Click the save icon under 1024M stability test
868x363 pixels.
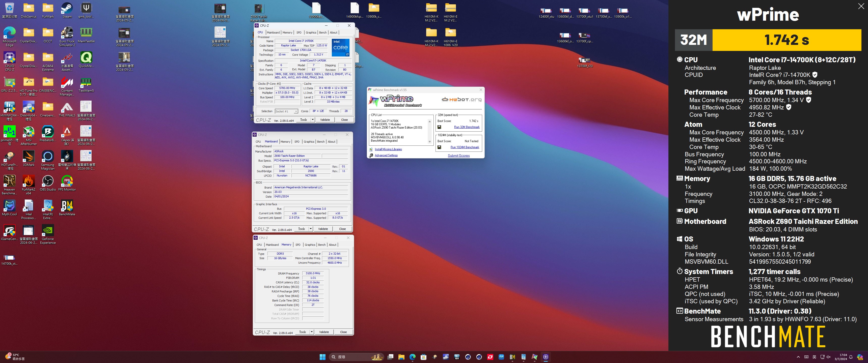point(439,147)
